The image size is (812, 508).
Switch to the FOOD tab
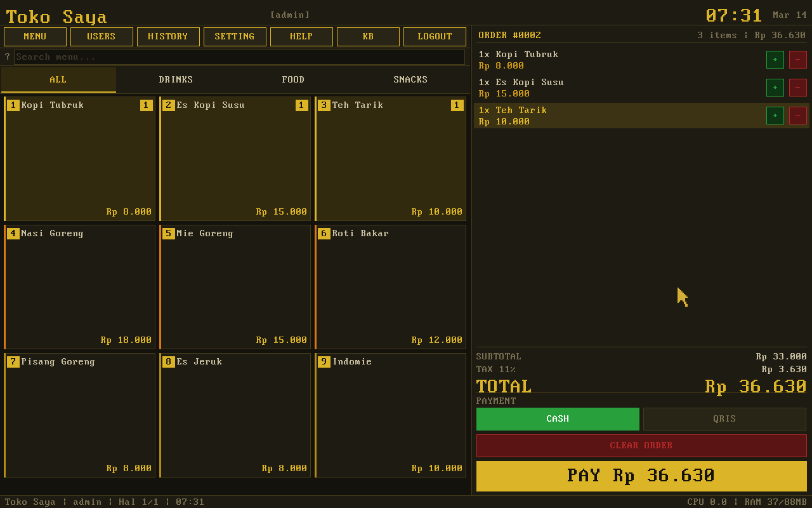click(293, 79)
